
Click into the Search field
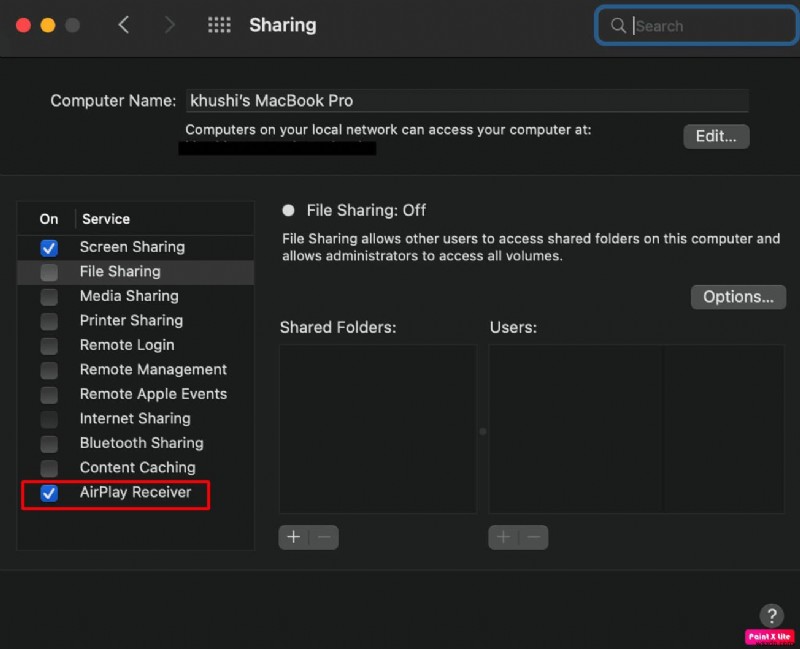point(695,26)
